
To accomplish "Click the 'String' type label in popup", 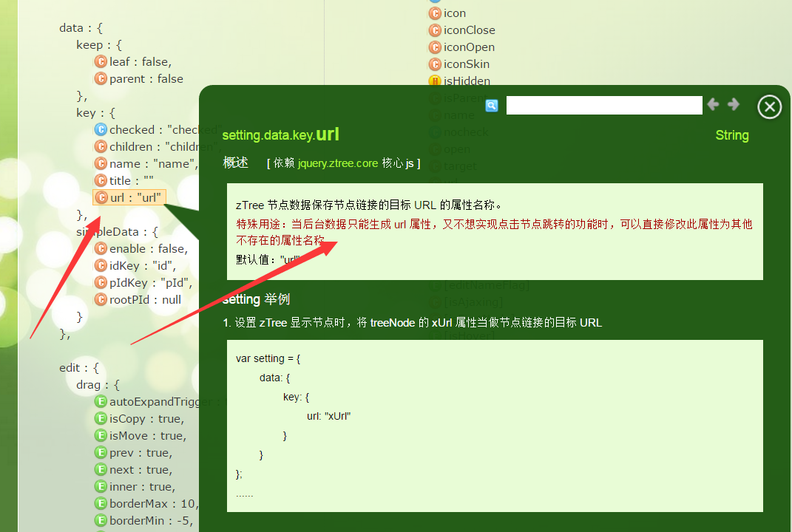I will [732, 135].
